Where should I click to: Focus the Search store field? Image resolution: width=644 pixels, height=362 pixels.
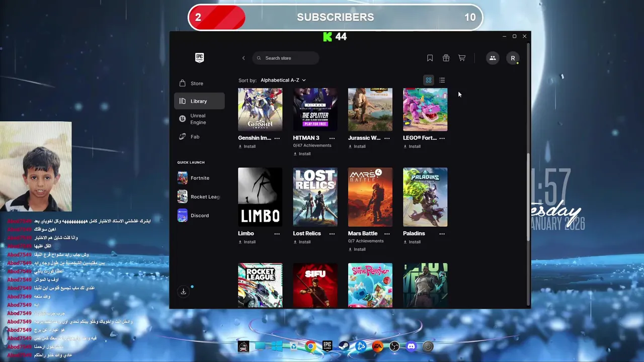285,58
